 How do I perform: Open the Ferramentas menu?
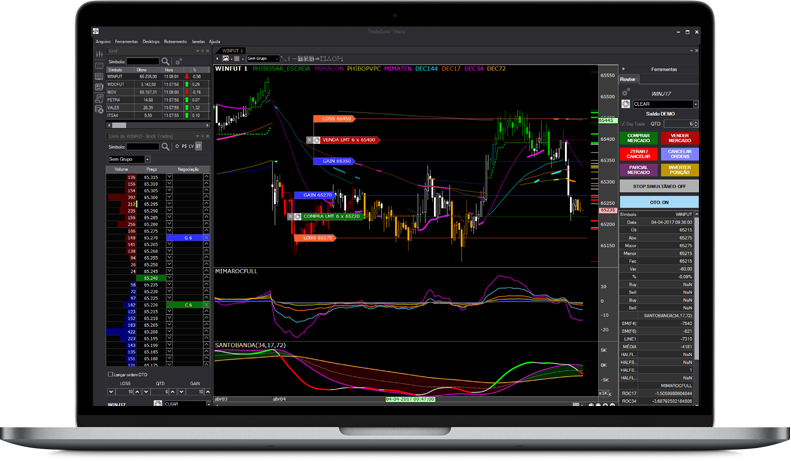pos(126,42)
